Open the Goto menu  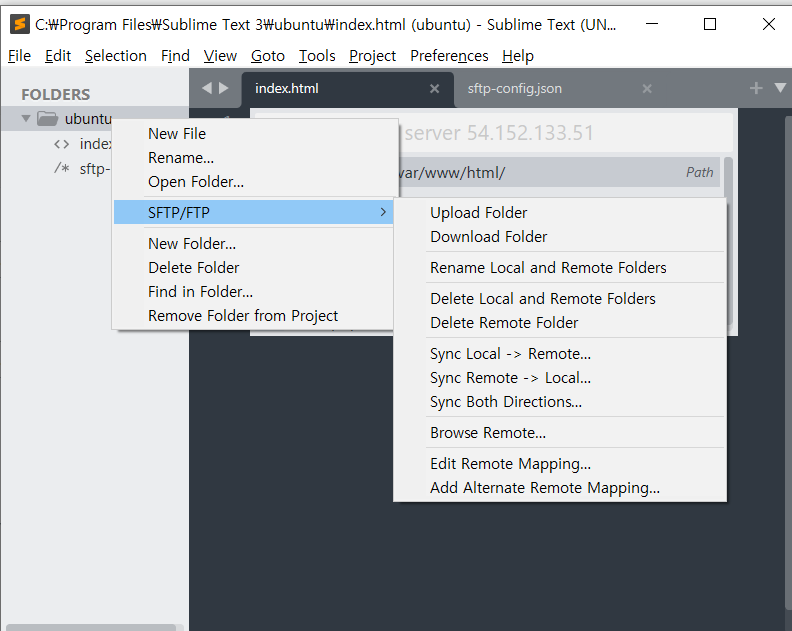[x=268, y=56]
